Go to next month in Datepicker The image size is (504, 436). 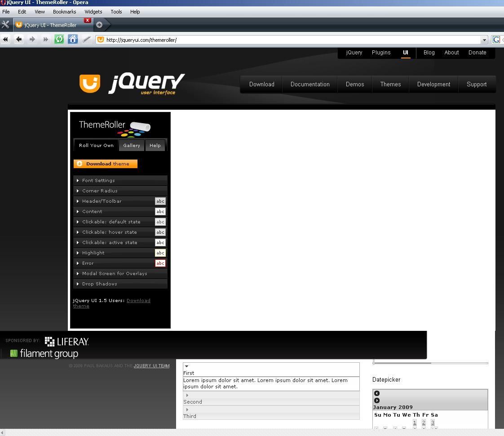point(377,400)
